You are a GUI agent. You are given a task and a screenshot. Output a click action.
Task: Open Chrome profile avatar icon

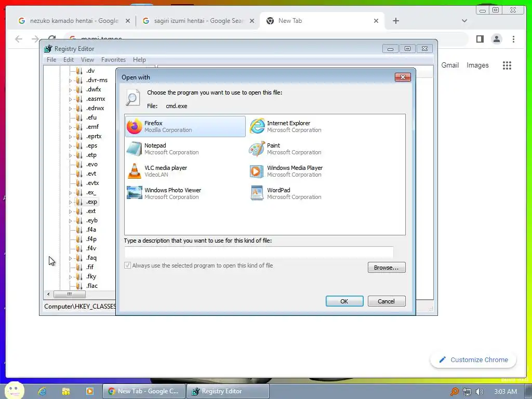[497, 39]
